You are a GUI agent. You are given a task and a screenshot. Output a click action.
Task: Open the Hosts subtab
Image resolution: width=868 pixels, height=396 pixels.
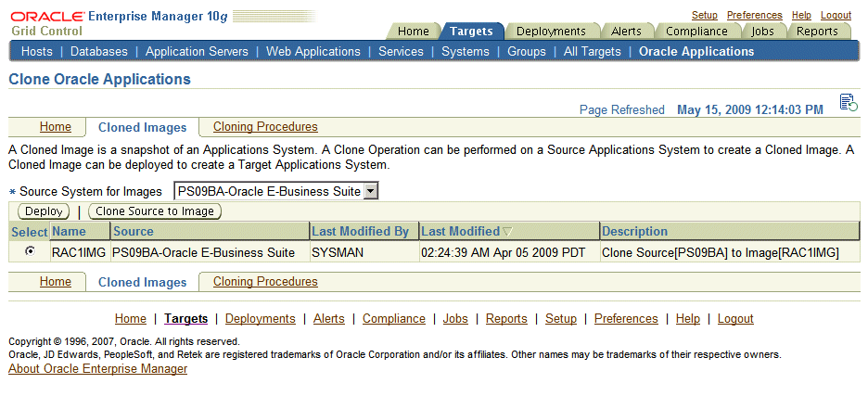tap(36, 52)
